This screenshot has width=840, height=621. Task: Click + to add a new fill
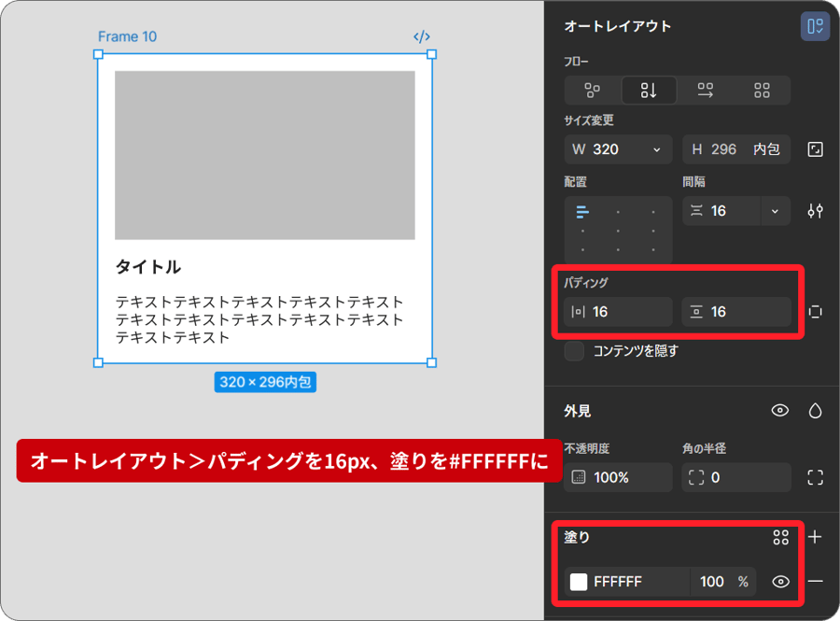coord(817,538)
